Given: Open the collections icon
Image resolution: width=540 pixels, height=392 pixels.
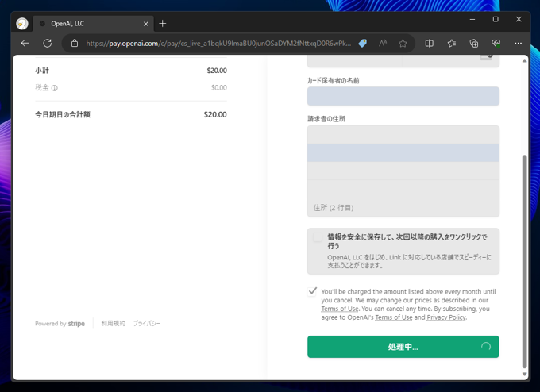Looking at the screenshot, I should point(474,44).
